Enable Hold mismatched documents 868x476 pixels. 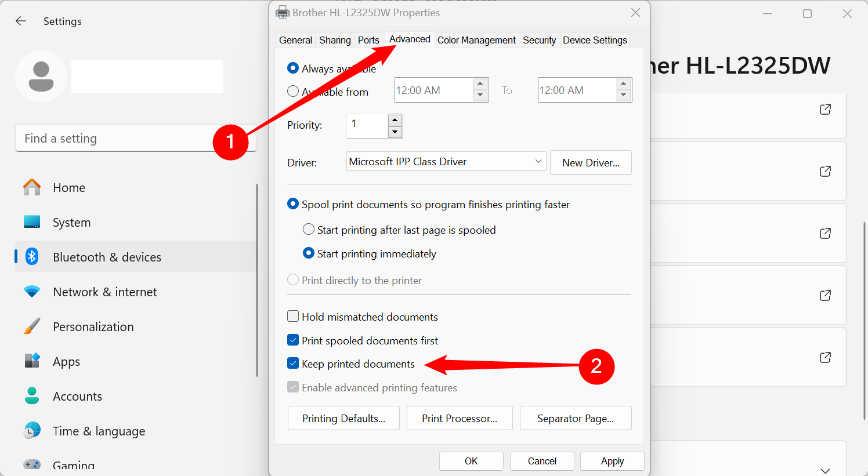293,316
